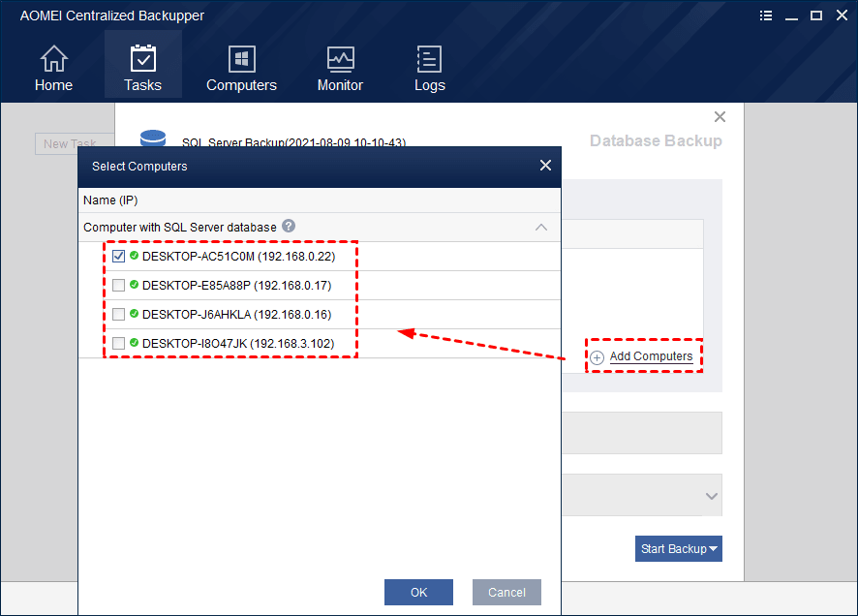This screenshot has height=616, width=858.
Task: Open the Start Backup dropdown arrow
Action: (714, 549)
